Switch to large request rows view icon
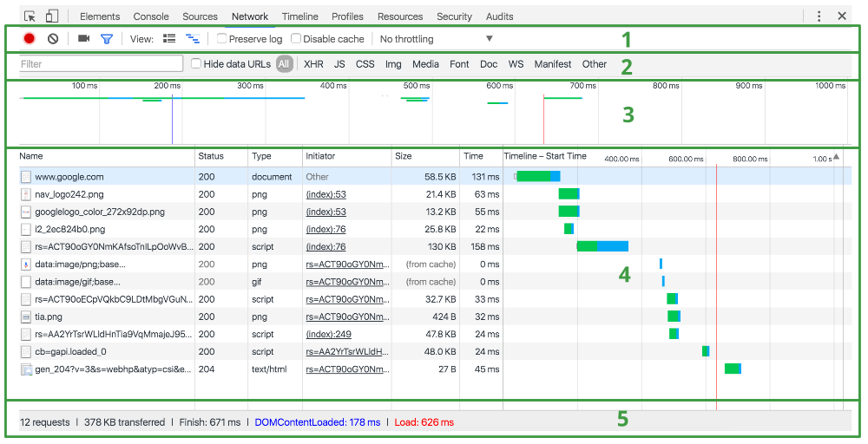Screen dimensions: 868x444 169,39
